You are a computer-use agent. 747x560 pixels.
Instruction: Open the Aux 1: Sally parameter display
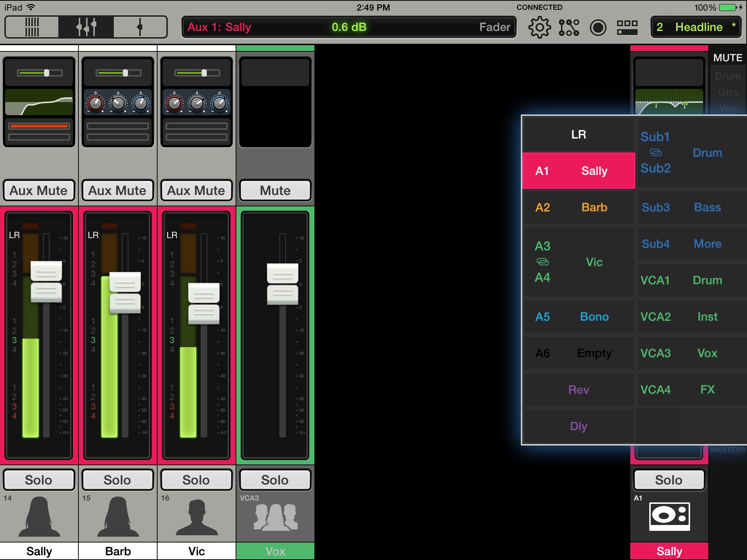tap(349, 27)
